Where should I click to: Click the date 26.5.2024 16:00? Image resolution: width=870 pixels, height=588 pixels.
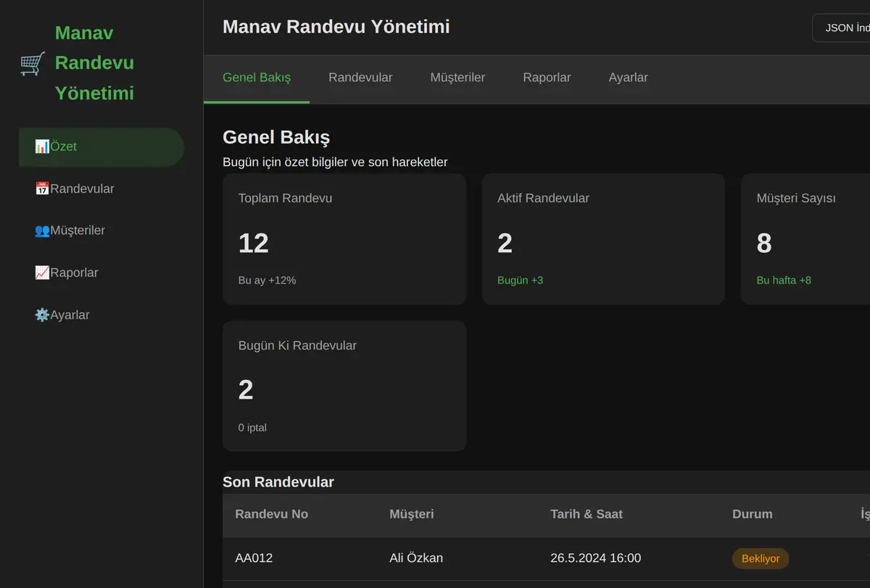point(596,558)
